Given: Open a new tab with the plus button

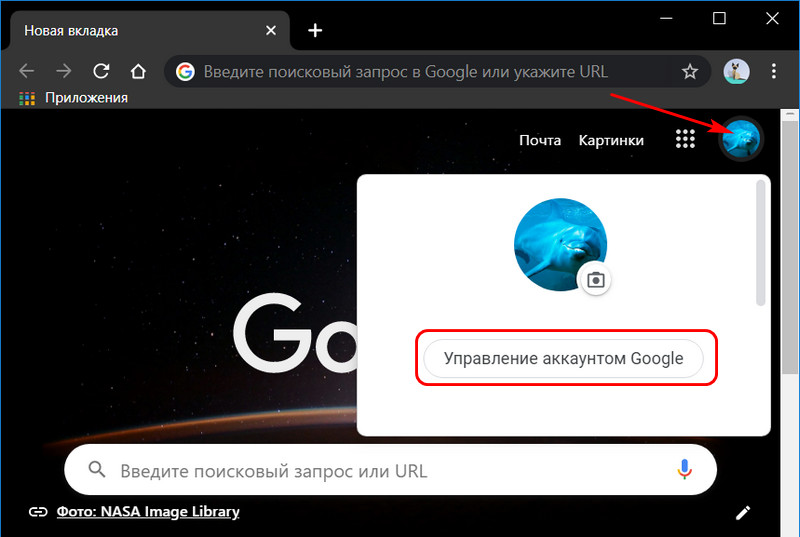Looking at the screenshot, I should [x=315, y=31].
